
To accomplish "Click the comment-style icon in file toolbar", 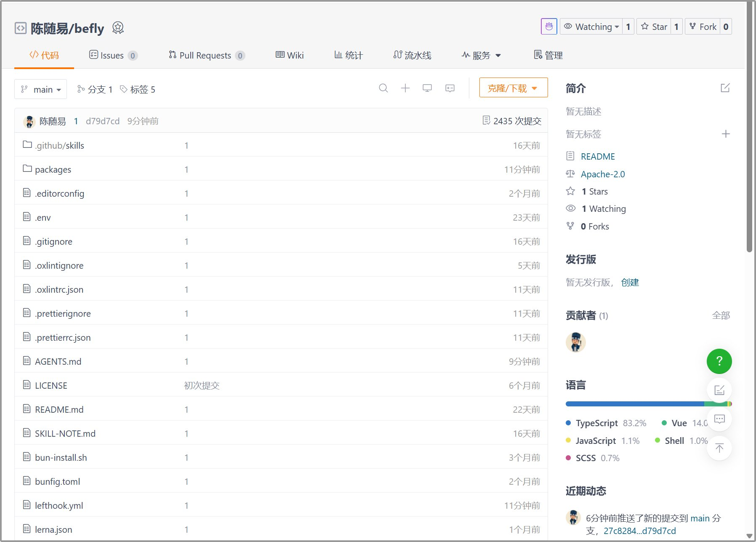I will [450, 88].
